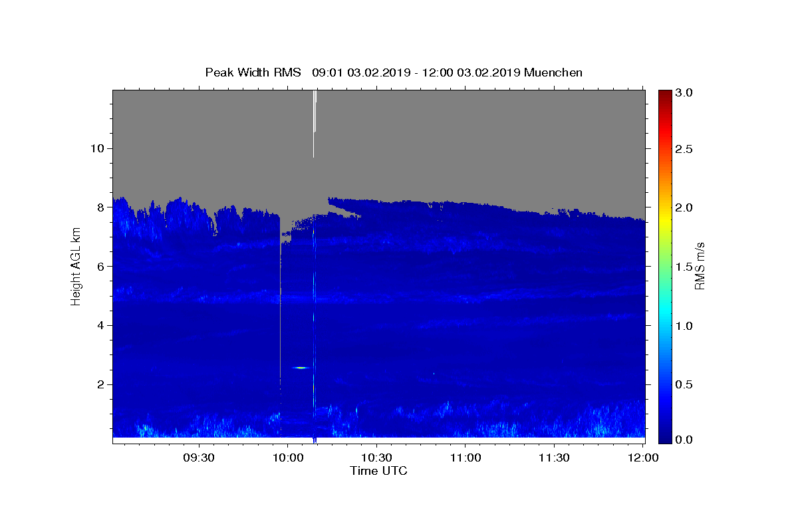
Task: Click the 'RMS m/s' colorbar label
Action: click(700, 267)
